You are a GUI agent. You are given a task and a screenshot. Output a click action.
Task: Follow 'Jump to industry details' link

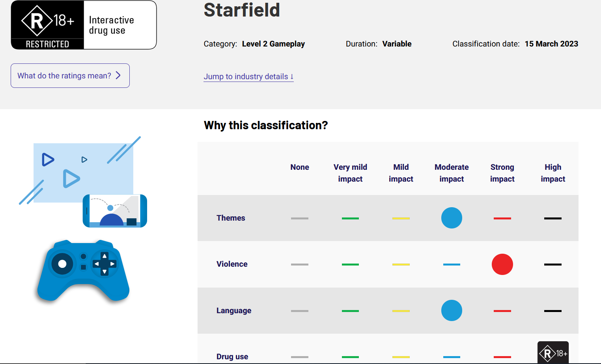(248, 76)
